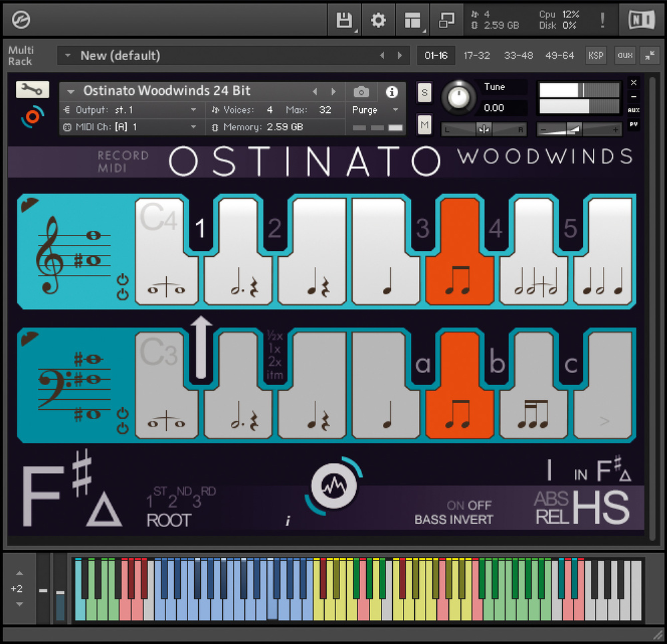Viewport: 667px width, 644px height.
Task: Toggle the Solo S button
Action: tap(424, 93)
